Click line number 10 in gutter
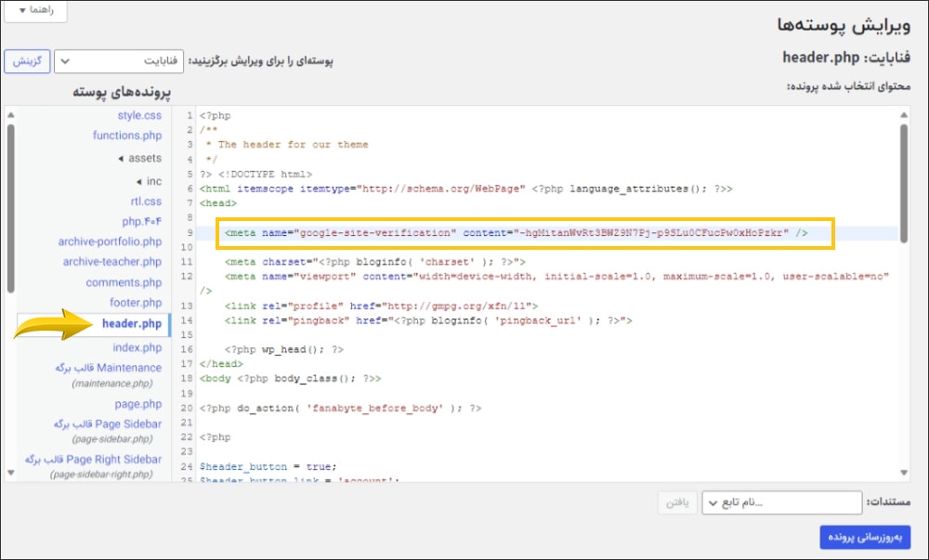Image resolution: width=929 pixels, height=560 pixels. [x=188, y=247]
